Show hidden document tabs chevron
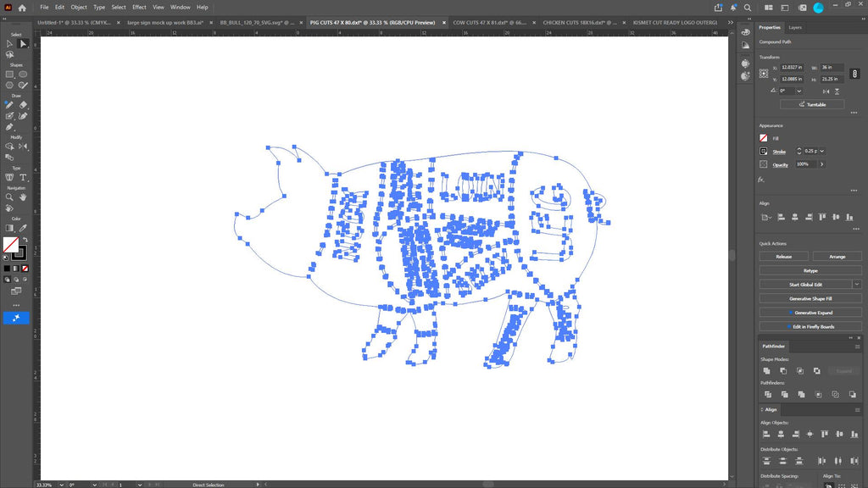The height and width of the screenshot is (488, 868). (x=730, y=23)
